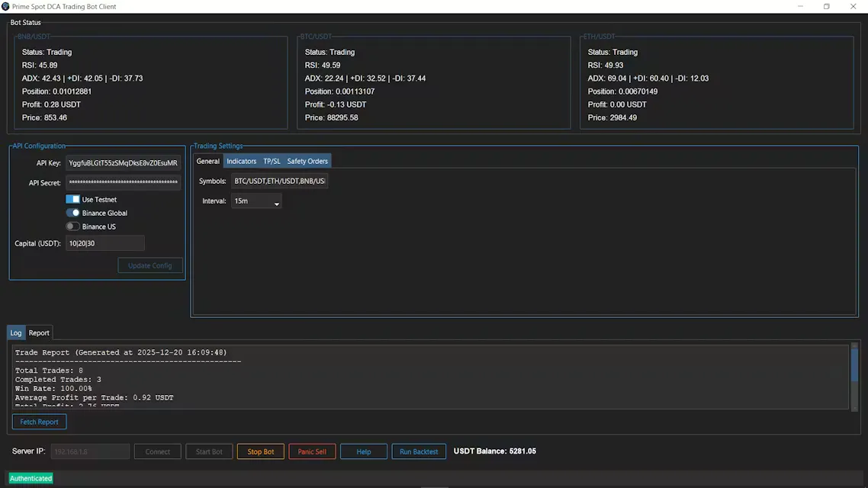Restore down the application window
Screen dimensions: 868x488
(827, 7)
